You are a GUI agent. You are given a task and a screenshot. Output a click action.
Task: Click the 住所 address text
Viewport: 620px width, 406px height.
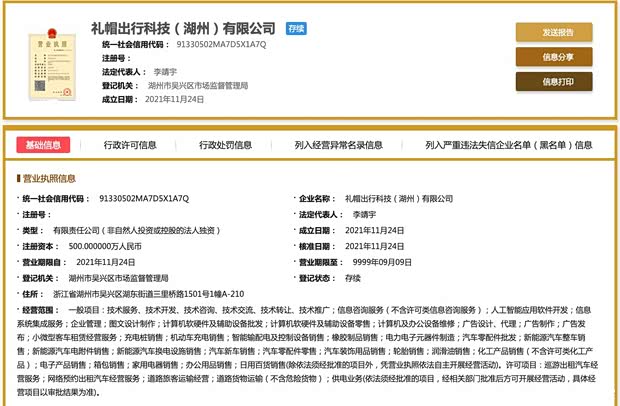pyautogui.click(x=160, y=294)
